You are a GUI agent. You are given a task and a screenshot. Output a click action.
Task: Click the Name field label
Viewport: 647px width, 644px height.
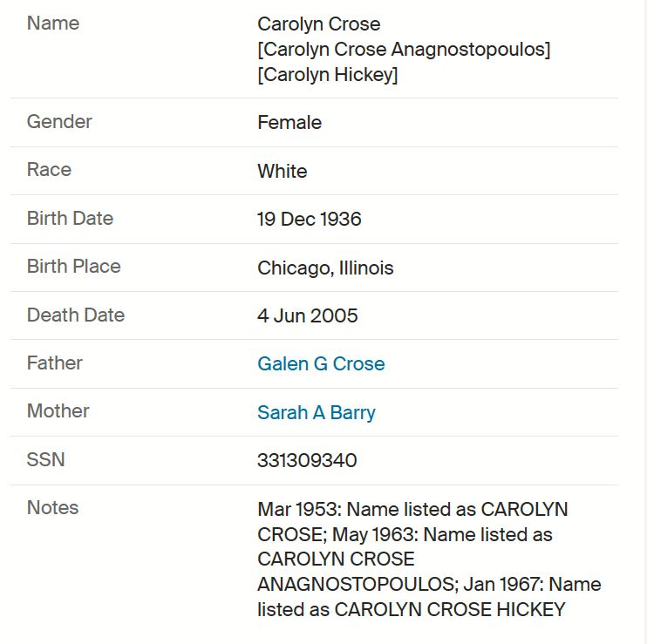tap(53, 23)
